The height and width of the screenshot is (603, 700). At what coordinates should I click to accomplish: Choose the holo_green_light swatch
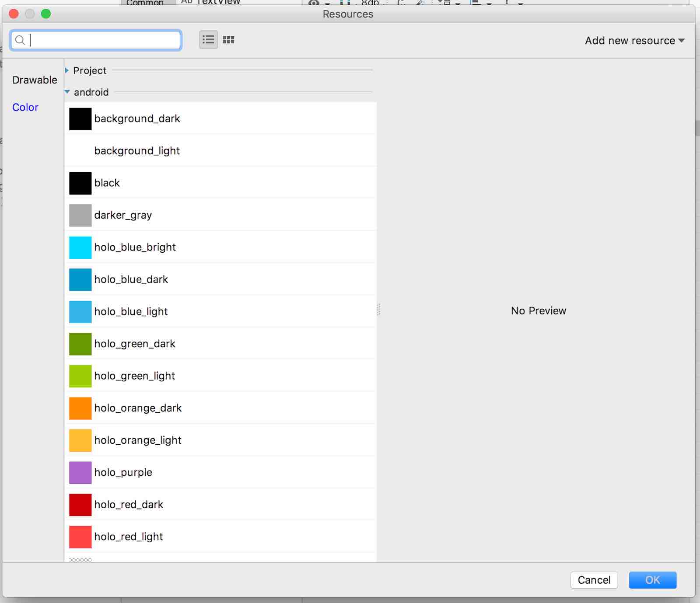pos(80,376)
